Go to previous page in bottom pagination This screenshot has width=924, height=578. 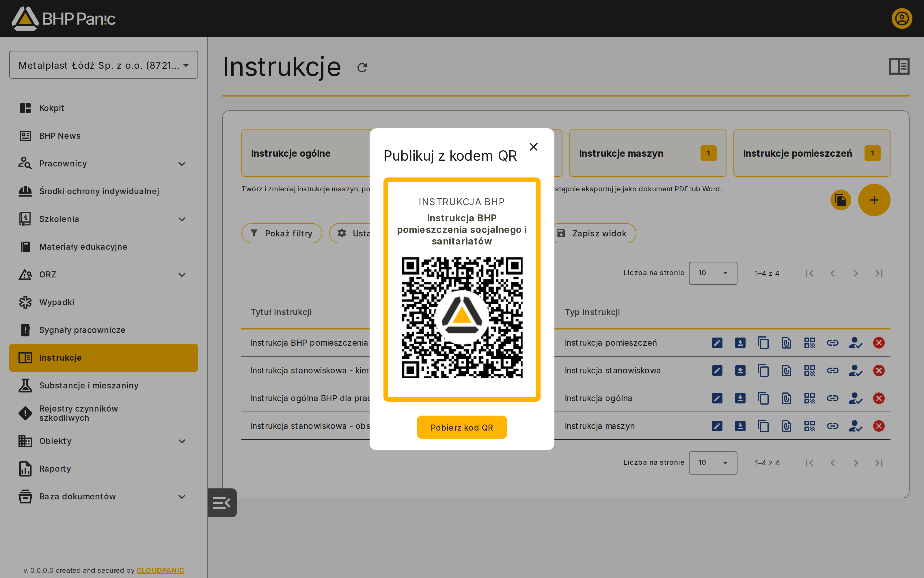pyautogui.click(x=833, y=463)
